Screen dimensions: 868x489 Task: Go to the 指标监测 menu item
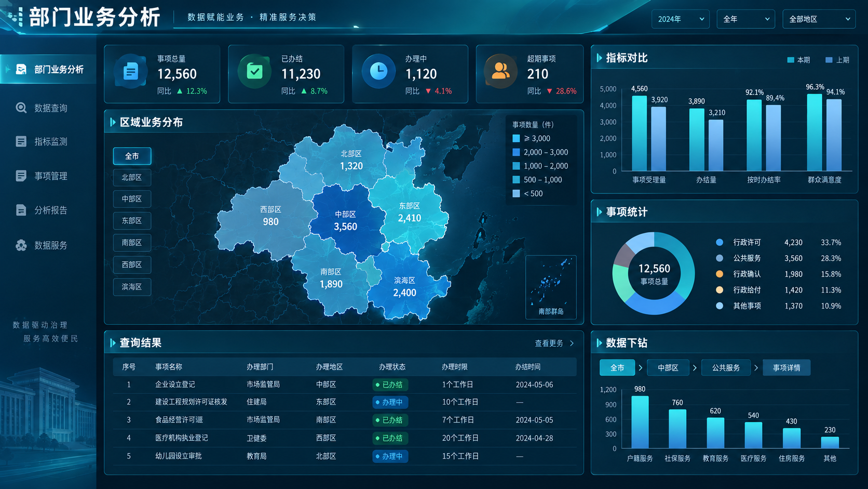pyautogui.click(x=48, y=141)
